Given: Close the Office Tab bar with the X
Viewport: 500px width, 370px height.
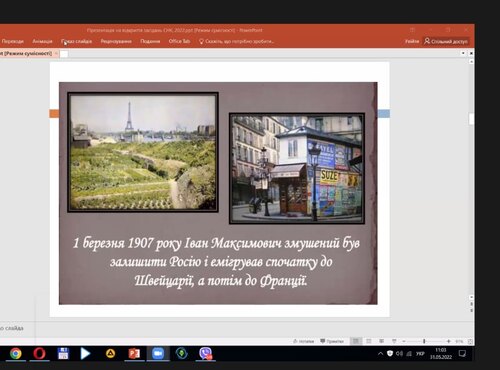Looking at the screenshot, I should pyautogui.click(x=471, y=53).
